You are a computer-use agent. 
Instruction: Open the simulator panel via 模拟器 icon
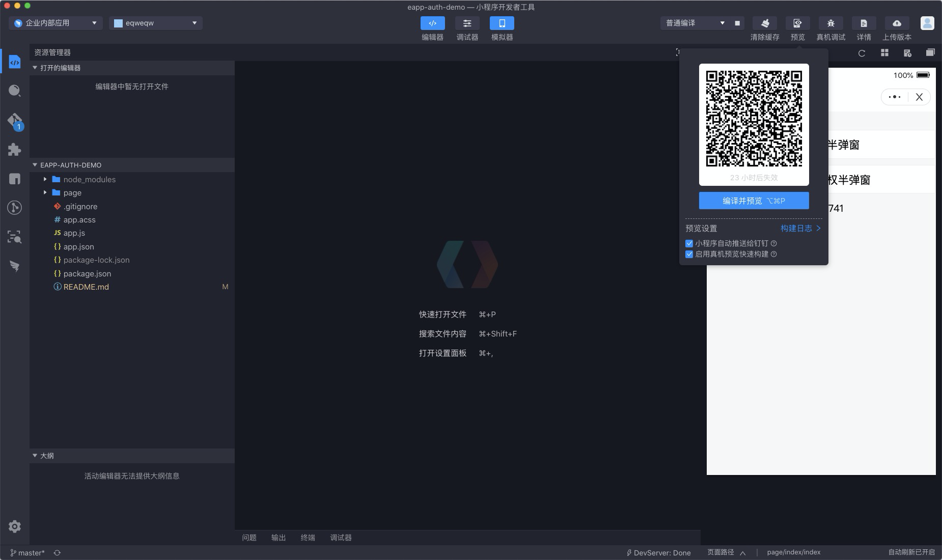click(x=502, y=23)
